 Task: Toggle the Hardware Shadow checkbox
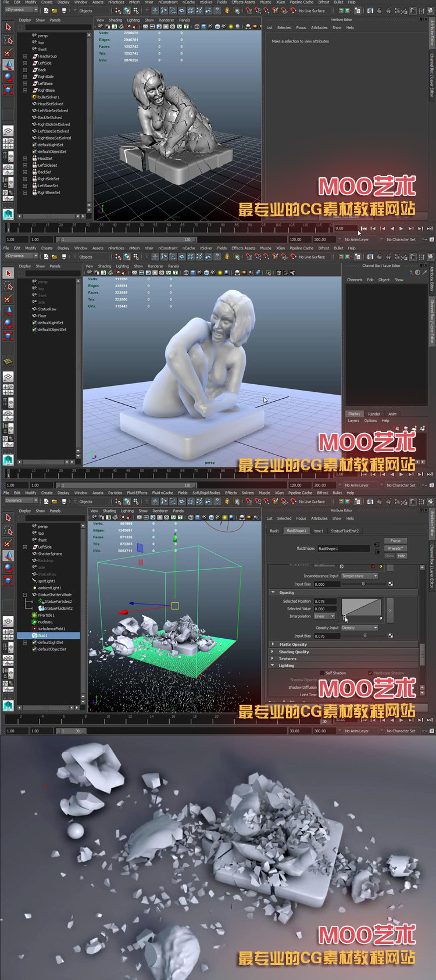[370, 673]
